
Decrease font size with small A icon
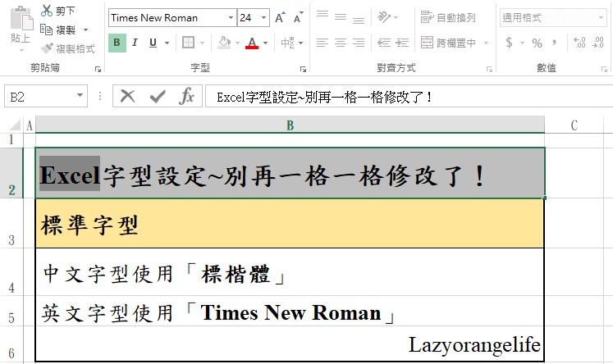tap(299, 17)
